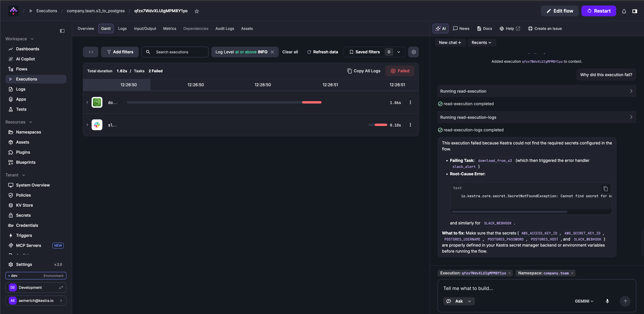Switch to the Logs tab
The height and width of the screenshot is (314, 644).
[x=122, y=29]
